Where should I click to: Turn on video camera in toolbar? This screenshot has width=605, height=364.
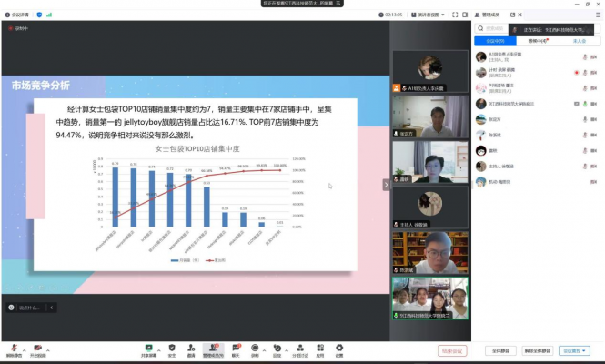pyautogui.click(x=37, y=348)
